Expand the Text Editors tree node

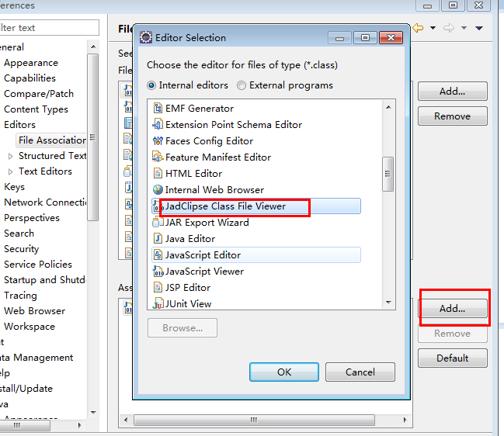[x=10, y=171]
